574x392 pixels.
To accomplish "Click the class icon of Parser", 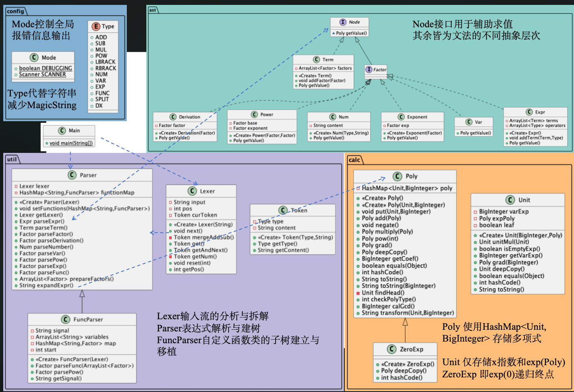I will (x=72, y=175).
